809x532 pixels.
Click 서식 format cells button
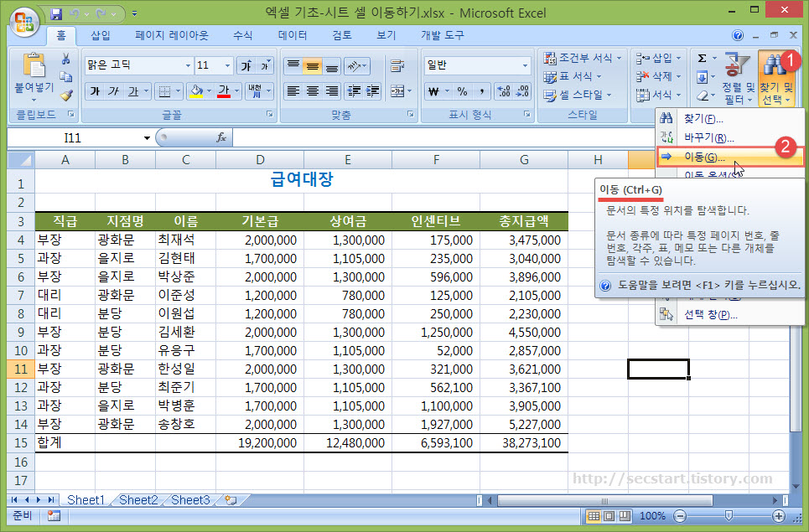pos(658,95)
